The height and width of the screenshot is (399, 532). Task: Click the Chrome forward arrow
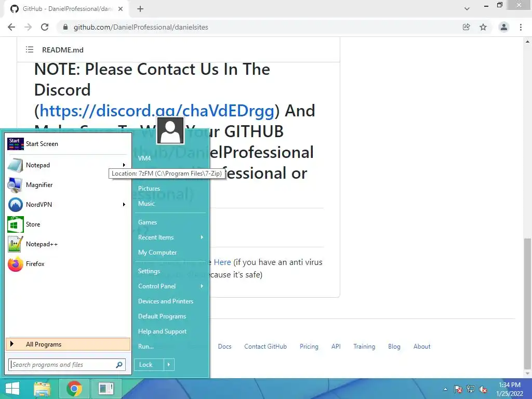click(x=28, y=27)
